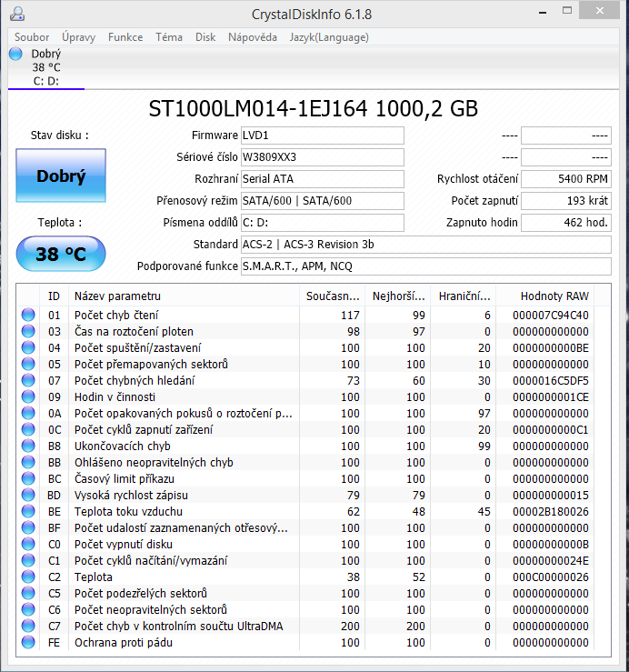629x672 pixels.
Task: Click status orb for Počet cyklů načítání/vymazání
Action: tap(28, 560)
